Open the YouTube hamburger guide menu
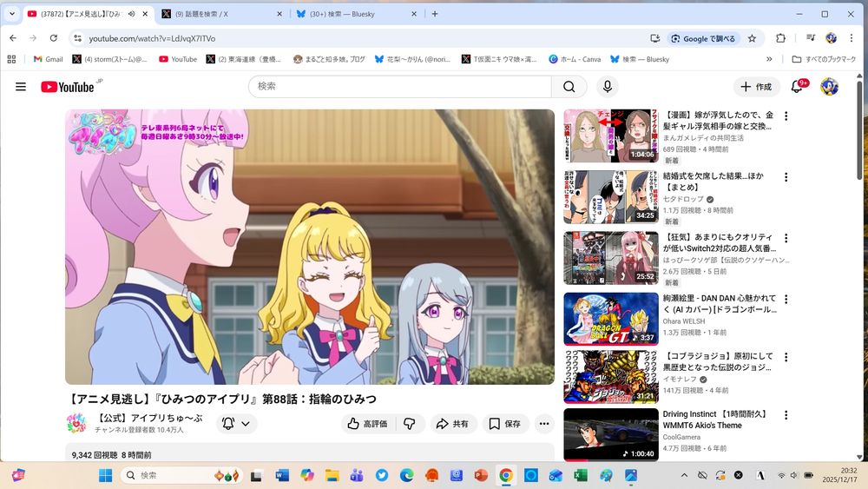The width and height of the screenshot is (868, 489). [x=21, y=86]
